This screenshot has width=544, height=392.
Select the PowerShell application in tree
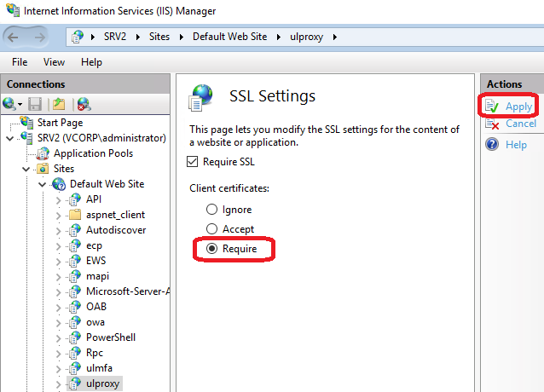[111, 337]
